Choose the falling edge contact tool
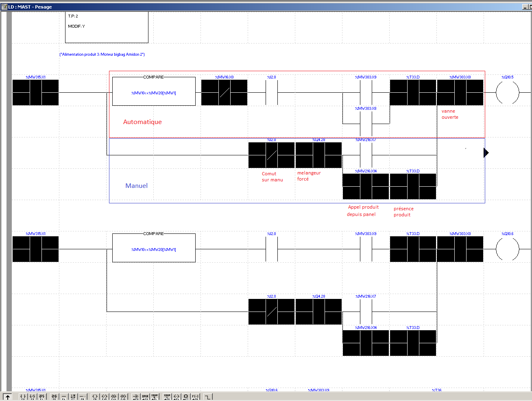The width and height of the screenshot is (532, 401). (x=54, y=397)
